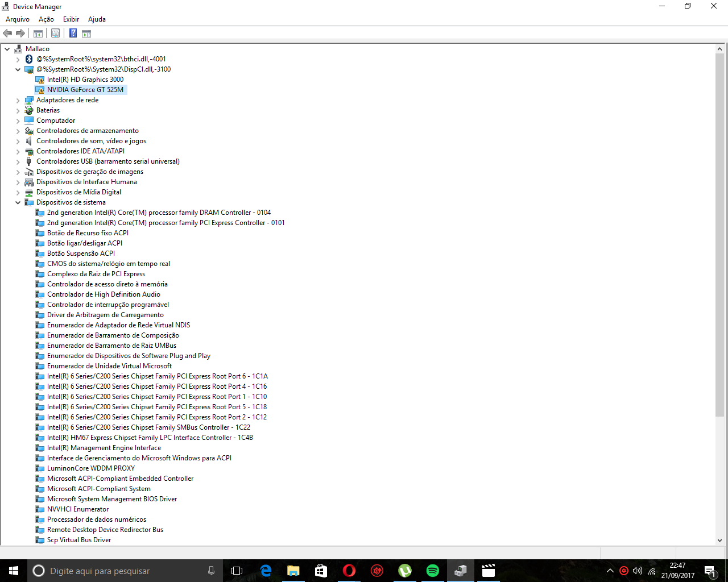Expand the Baterias category

(x=18, y=110)
